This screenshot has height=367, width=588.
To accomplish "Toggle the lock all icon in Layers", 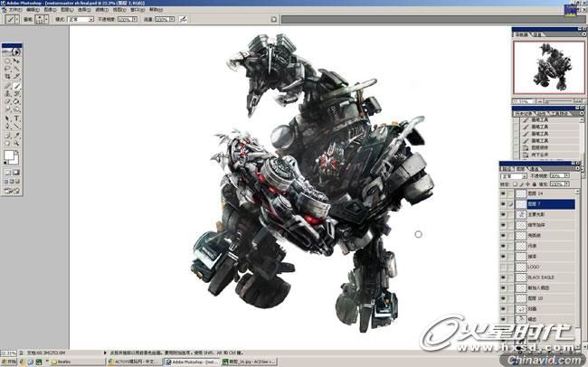I will click(535, 184).
